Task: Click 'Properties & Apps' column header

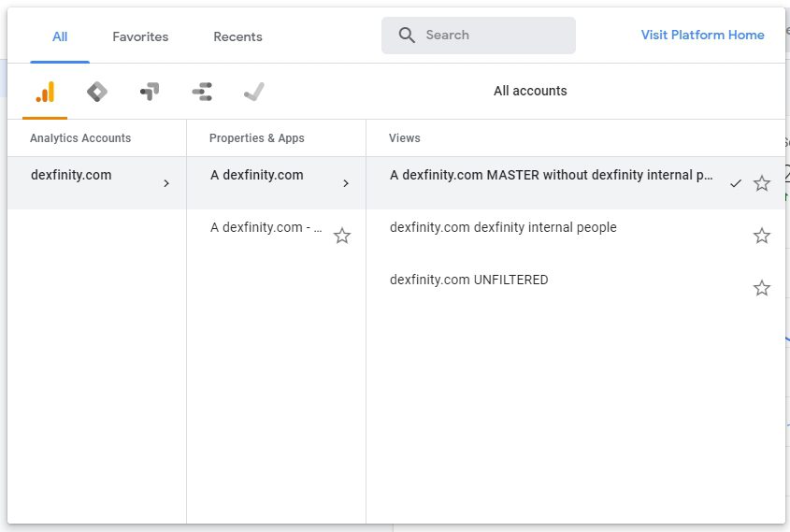Action: 256,138
